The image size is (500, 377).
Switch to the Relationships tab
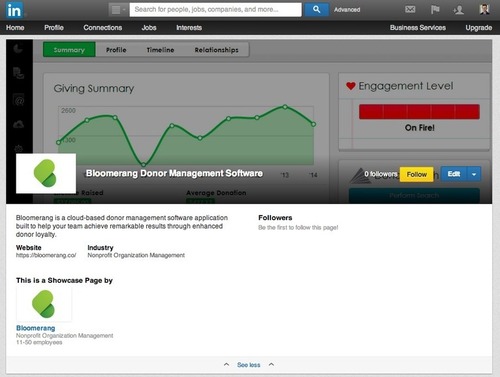tap(216, 50)
